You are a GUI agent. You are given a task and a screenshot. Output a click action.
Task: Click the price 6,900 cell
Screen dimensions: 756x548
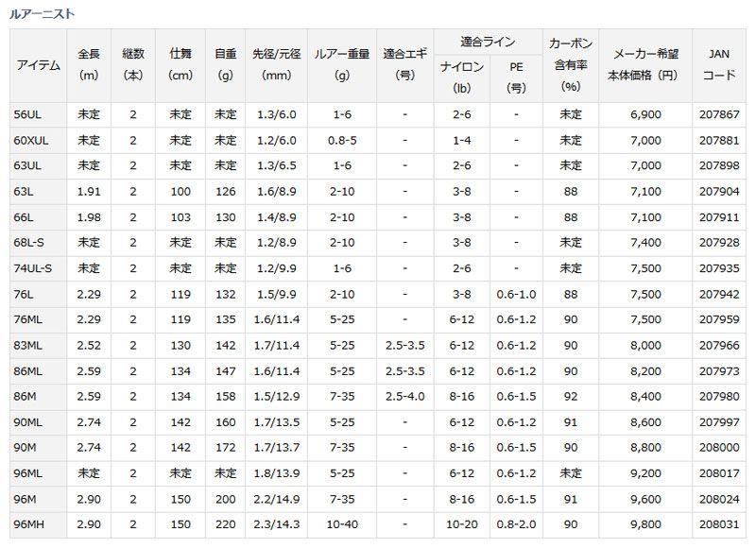click(x=645, y=114)
